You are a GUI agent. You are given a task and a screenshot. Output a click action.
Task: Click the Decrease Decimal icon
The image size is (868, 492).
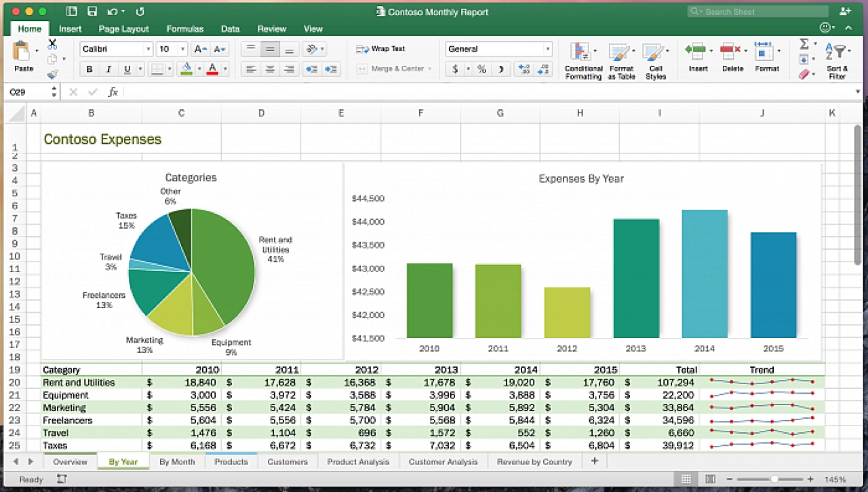[542, 69]
